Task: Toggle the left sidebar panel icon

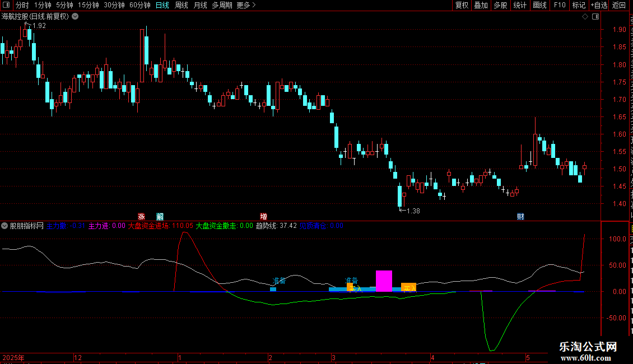Action: pos(6,5)
